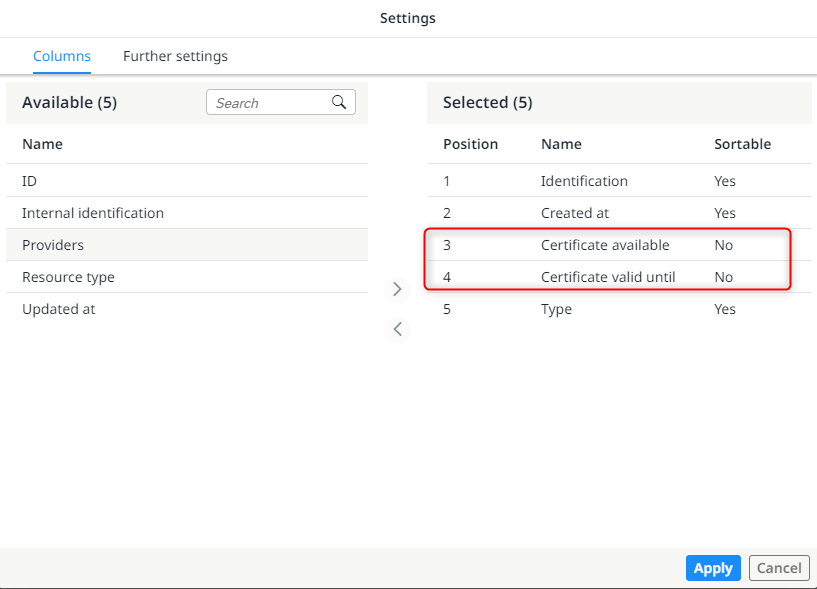This screenshot has height=589, width=817.
Task: Cancel the settings dialog
Action: (x=779, y=567)
